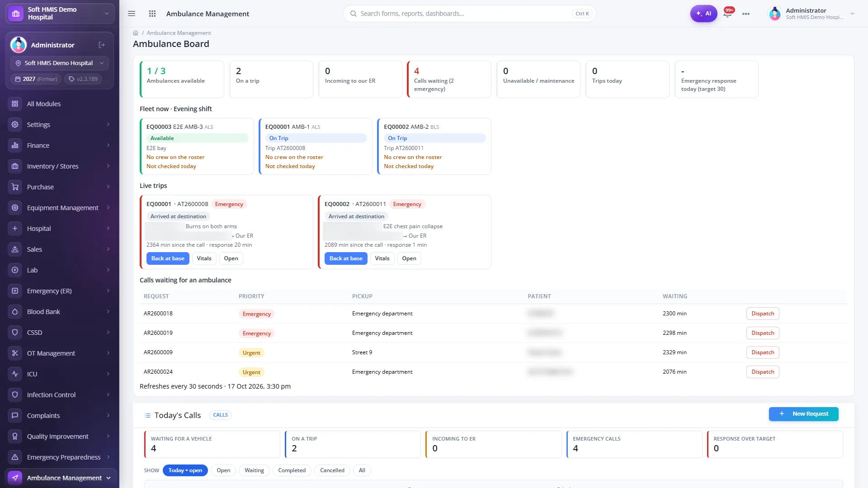This screenshot has height=488, width=868.
Task: Click the logout icon beside Administrator
Action: (x=102, y=45)
